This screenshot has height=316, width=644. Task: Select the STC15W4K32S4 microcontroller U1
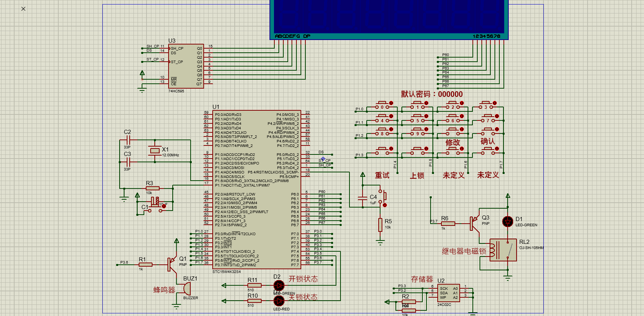[x=256, y=189]
